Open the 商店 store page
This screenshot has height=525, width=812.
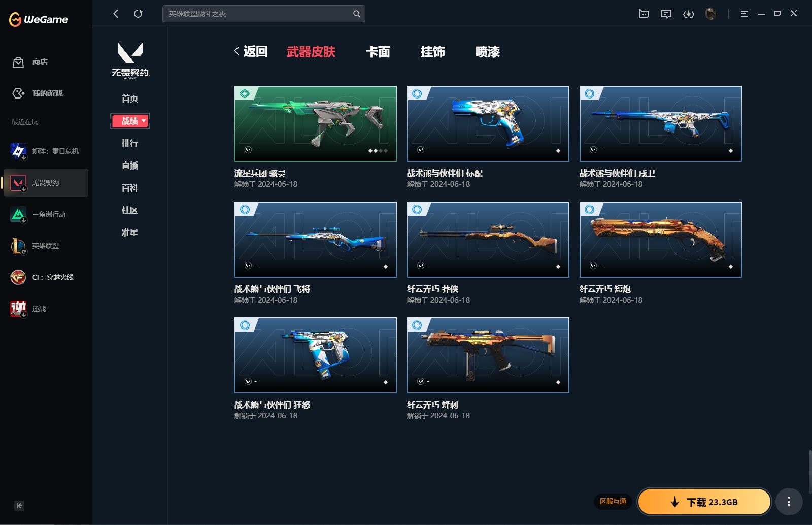point(30,62)
